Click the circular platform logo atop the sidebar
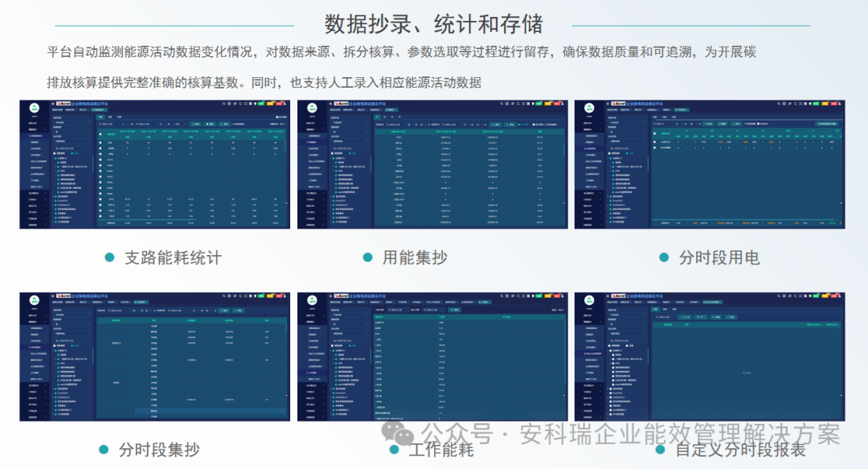868x469 pixels. 34,107
